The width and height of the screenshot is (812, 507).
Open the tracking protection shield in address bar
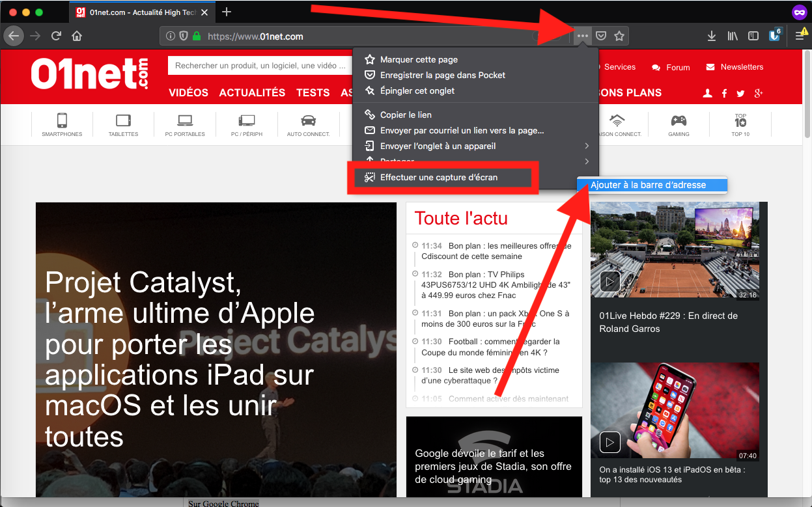[x=183, y=36]
